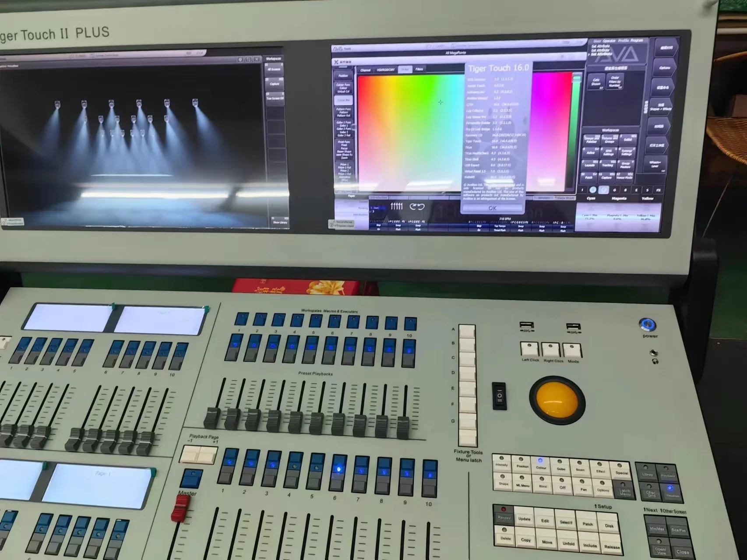747x560 pixels.
Task: Hit the Left Click key
Action: click(x=530, y=349)
